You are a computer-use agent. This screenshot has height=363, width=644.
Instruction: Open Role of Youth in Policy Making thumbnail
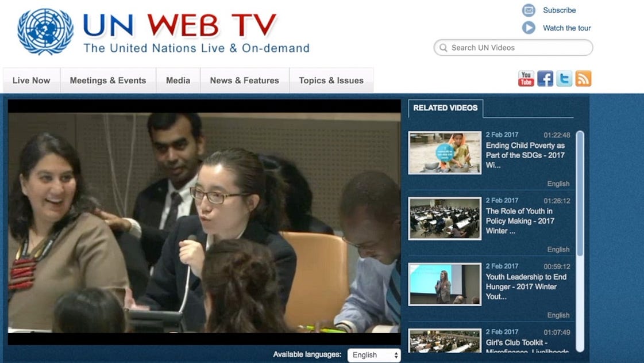[445, 218]
